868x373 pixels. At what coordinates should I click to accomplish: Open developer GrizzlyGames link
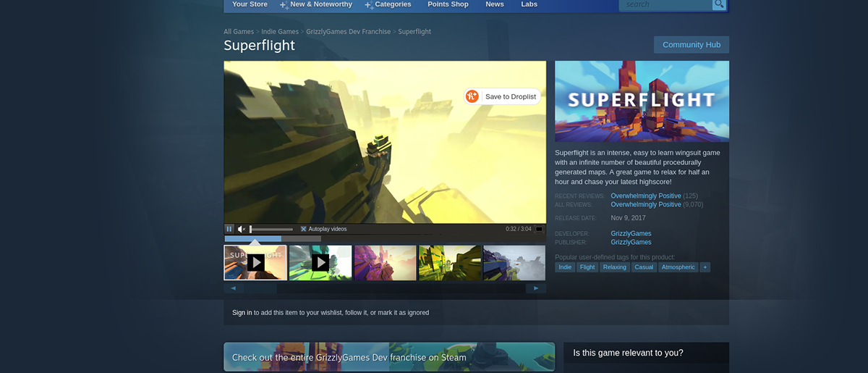631,234
